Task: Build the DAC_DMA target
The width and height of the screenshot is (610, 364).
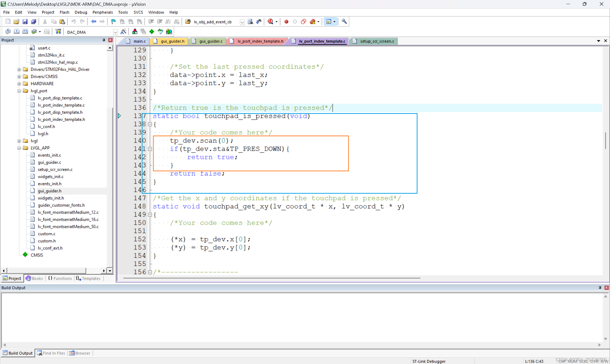Action: (x=17, y=31)
